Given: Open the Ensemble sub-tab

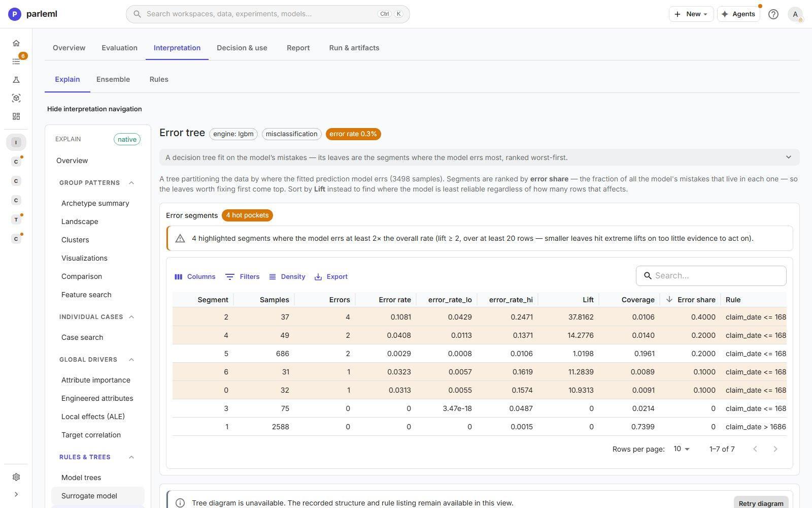Looking at the screenshot, I should (x=113, y=79).
